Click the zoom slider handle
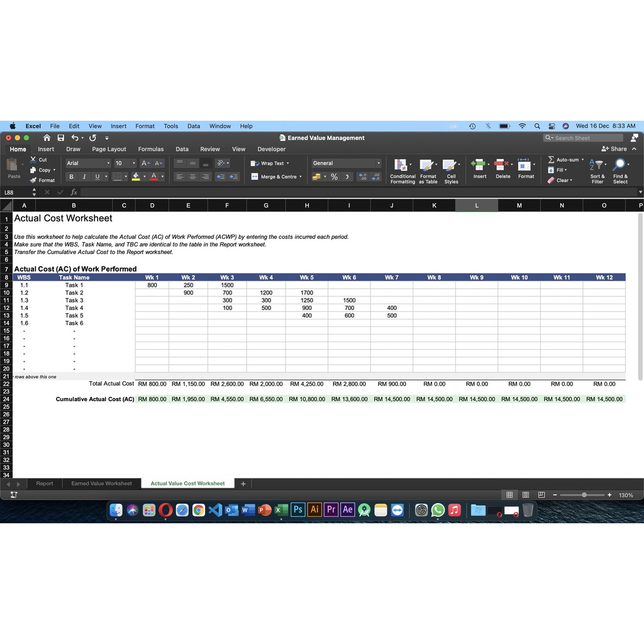The image size is (644, 644). [x=584, y=495]
